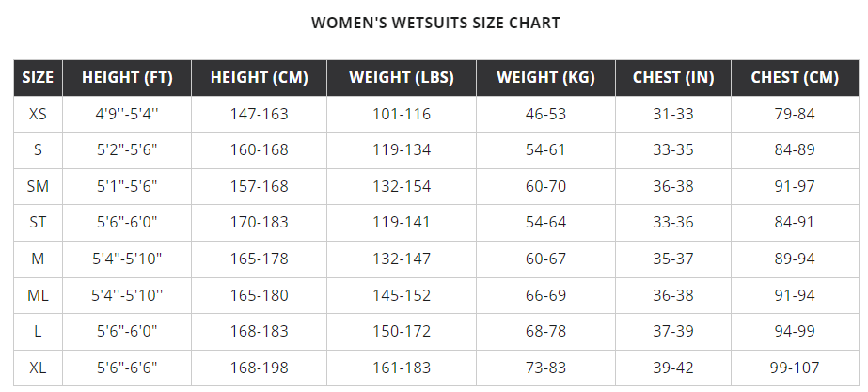Select the ST size label cell
This screenshot has width=868, height=392.
click(x=38, y=223)
